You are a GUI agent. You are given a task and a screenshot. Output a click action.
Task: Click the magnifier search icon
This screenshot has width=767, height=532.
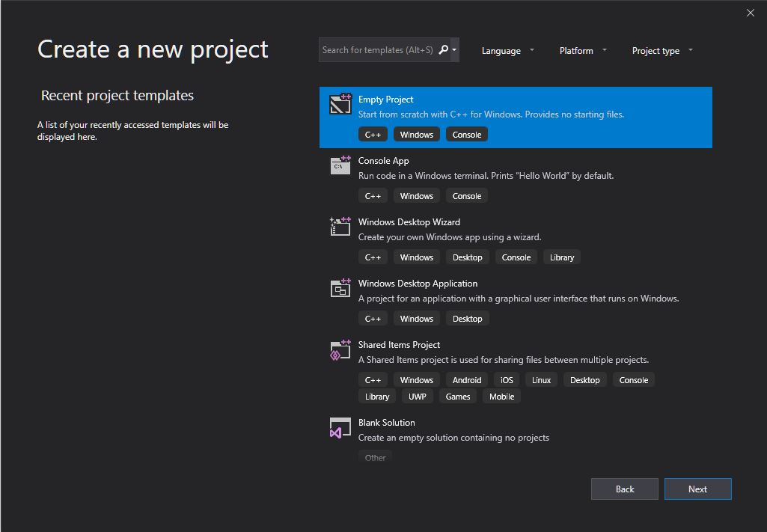(x=443, y=50)
